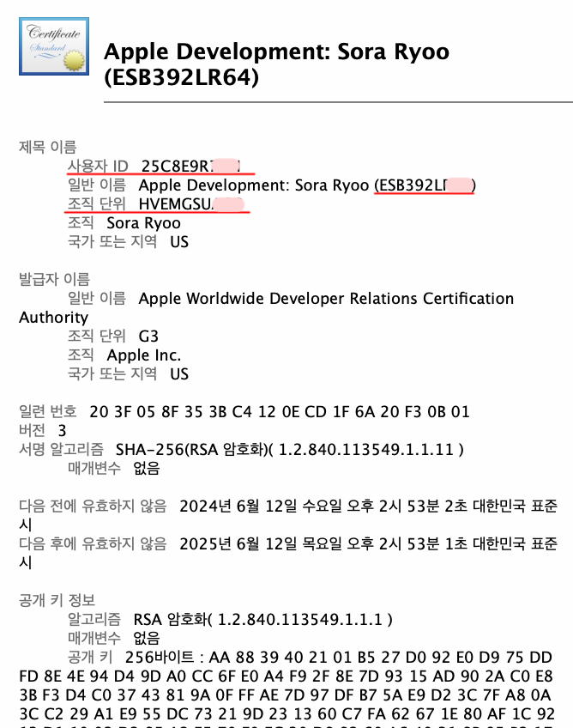
Task: Select the 조직 단위 value HVEMGSU
Action: (x=191, y=203)
